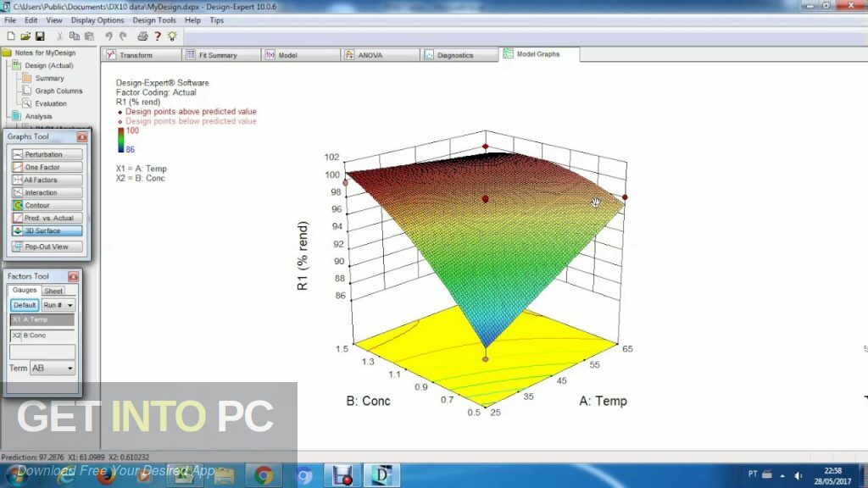Open the Help menu
The height and width of the screenshot is (488, 868).
192,20
